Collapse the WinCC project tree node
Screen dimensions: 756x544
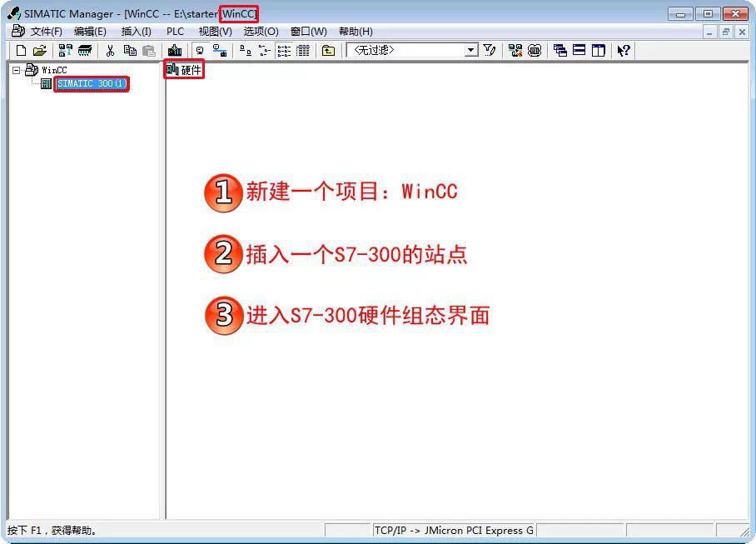pyautogui.click(x=17, y=71)
